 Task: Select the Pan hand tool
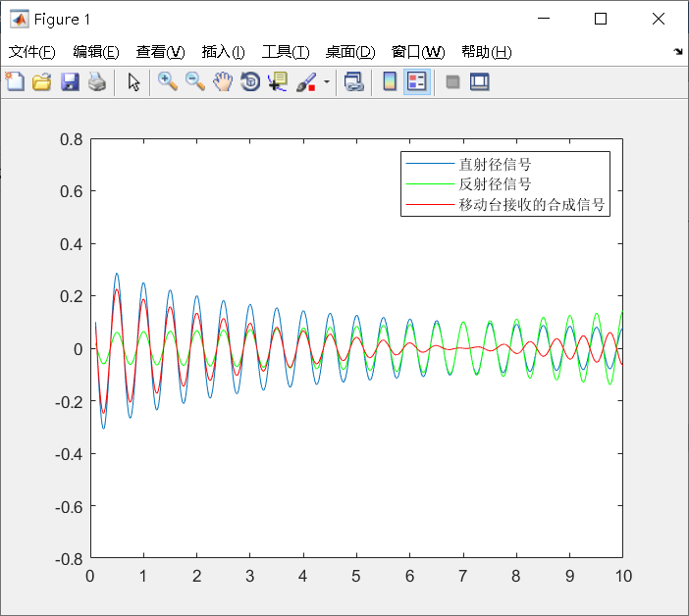coord(223,82)
